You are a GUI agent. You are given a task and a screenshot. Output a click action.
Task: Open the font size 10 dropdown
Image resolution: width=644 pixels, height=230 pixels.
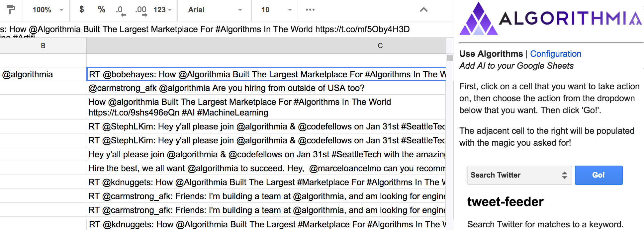click(x=276, y=10)
